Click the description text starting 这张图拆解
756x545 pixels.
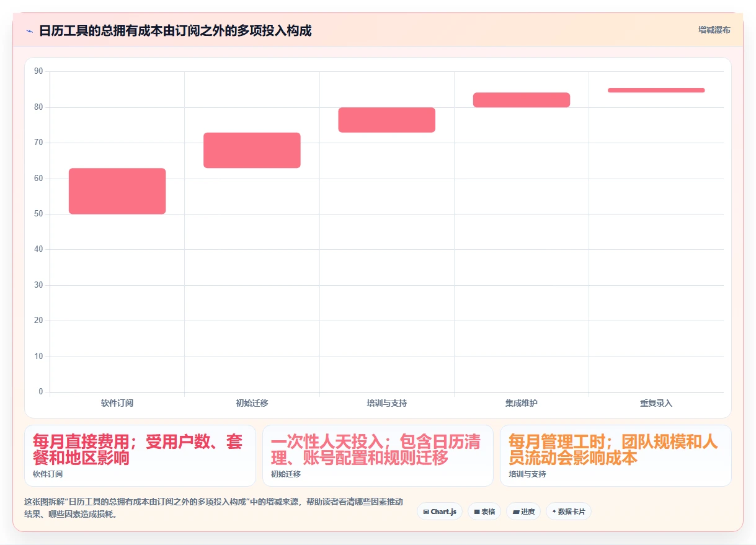[213, 508]
